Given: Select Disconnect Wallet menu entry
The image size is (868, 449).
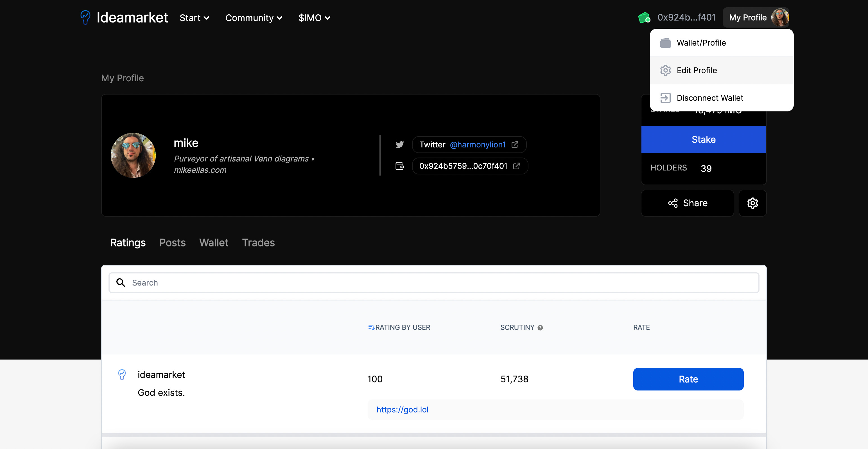Looking at the screenshot, I should (x=722, y=98).
